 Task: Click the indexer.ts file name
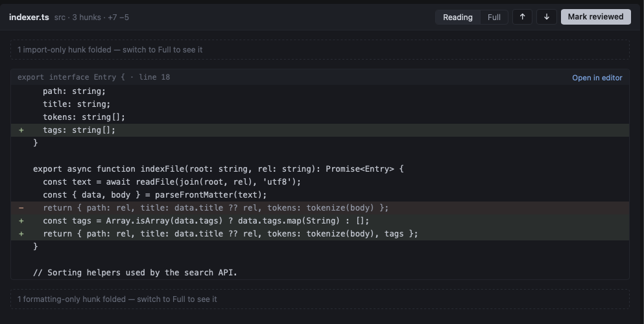coord(29,17)
